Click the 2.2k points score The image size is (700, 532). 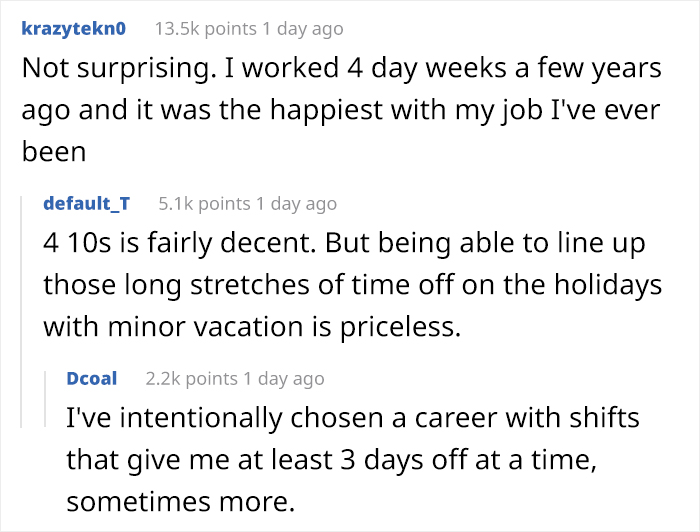[191, 378]
